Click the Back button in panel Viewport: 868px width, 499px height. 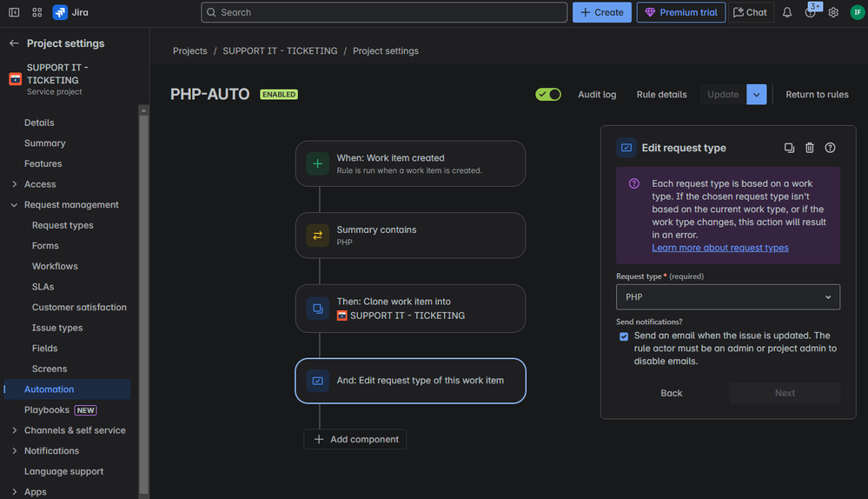click(x=672, y=393)
